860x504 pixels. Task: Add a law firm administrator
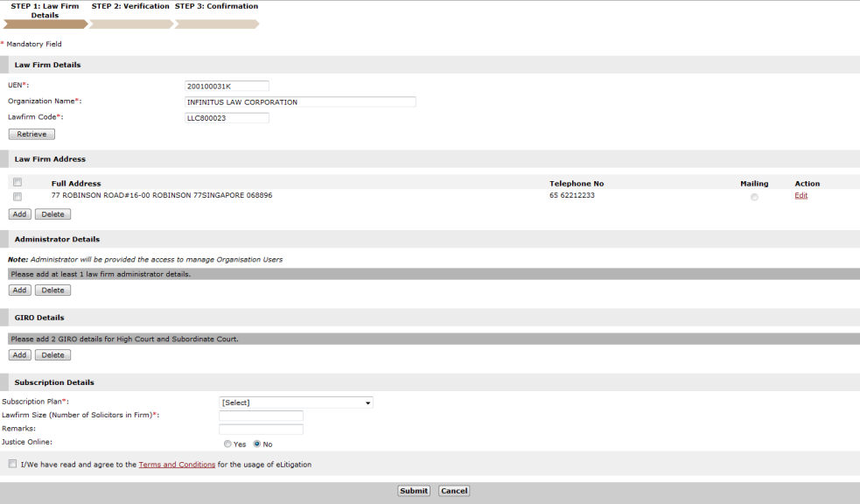[x=19, y=290]
